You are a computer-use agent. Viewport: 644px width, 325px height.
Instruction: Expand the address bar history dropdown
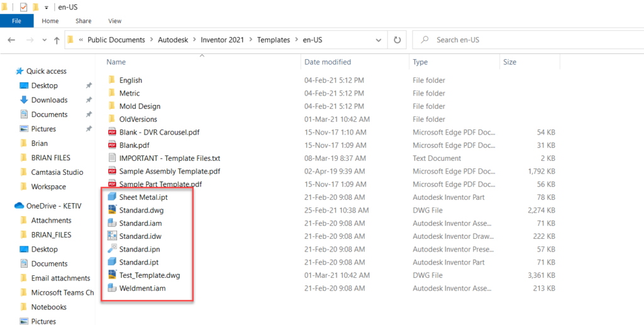tap(379, 40)
